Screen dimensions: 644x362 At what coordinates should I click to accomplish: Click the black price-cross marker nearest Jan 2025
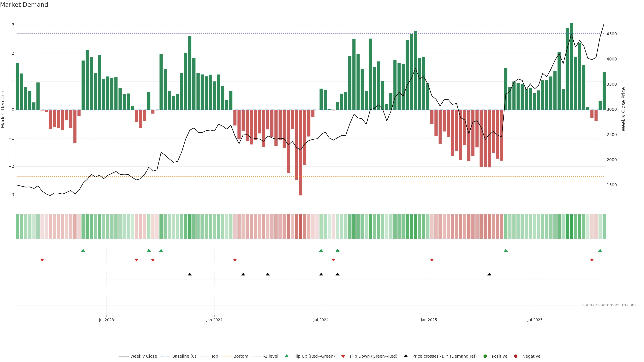(x=489, y=274)
